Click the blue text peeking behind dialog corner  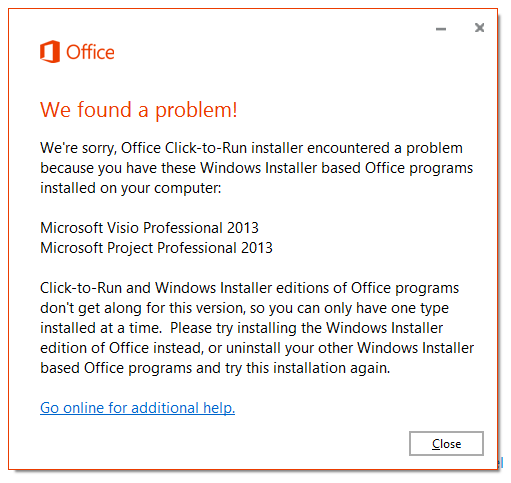[x=501, y=462]
